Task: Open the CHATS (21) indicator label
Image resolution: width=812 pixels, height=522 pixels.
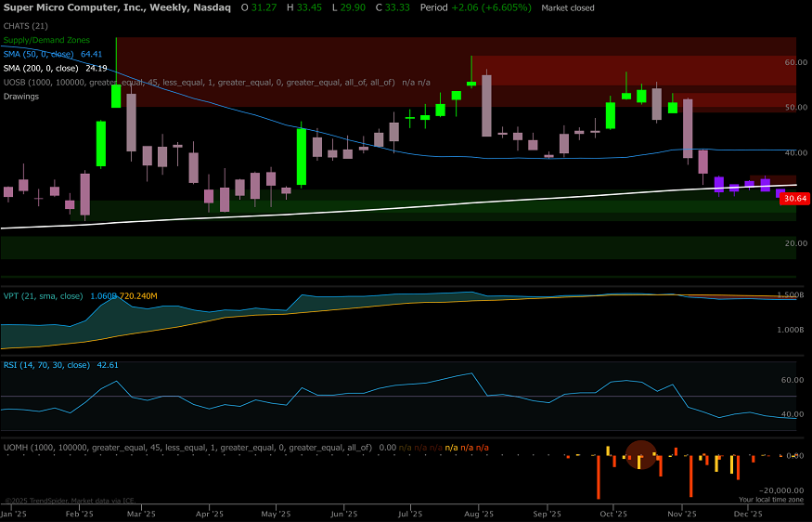Action: coord(25,26)
